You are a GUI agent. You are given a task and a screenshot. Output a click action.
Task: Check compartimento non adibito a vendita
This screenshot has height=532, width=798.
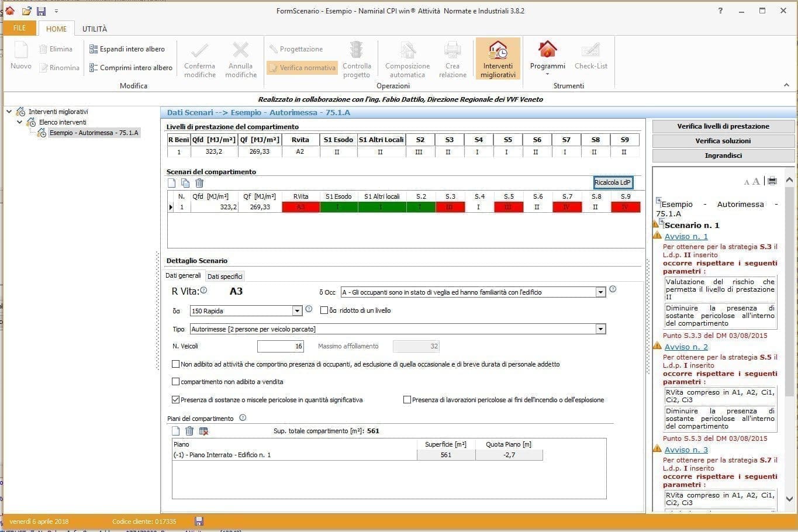click(x=176, y=382)
